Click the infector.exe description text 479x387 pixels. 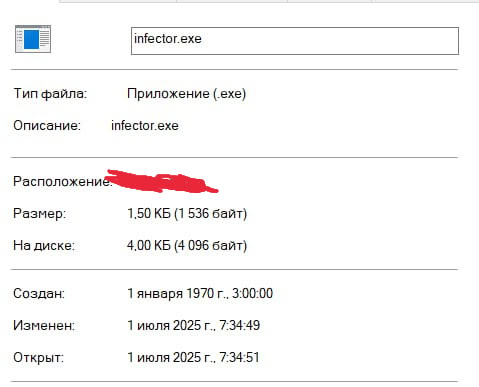(x=145, y=126)
